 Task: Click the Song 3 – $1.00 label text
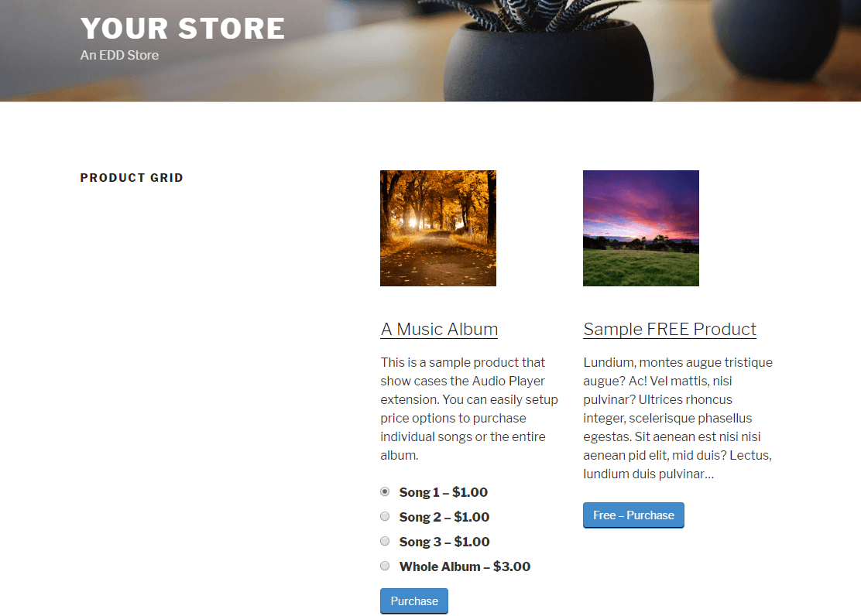pyautogui.click(x=444, y=542)
